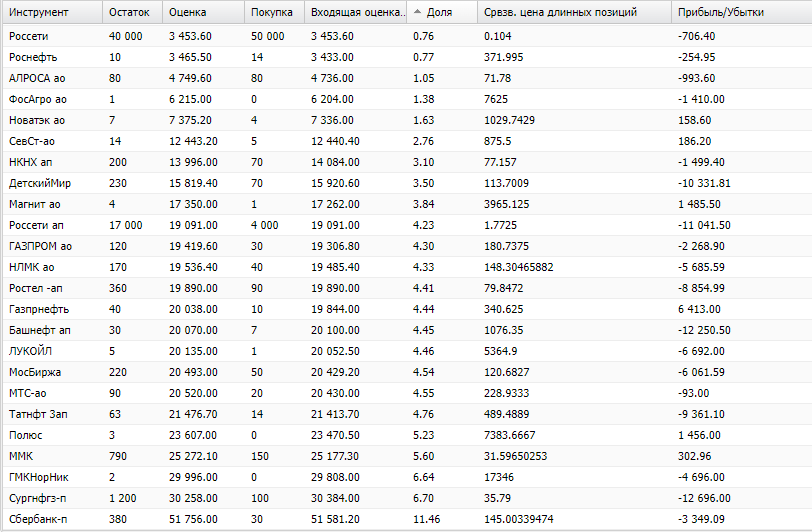Click the Остаток column header
This screenshot has width=812, height=532.
[133, 12]
